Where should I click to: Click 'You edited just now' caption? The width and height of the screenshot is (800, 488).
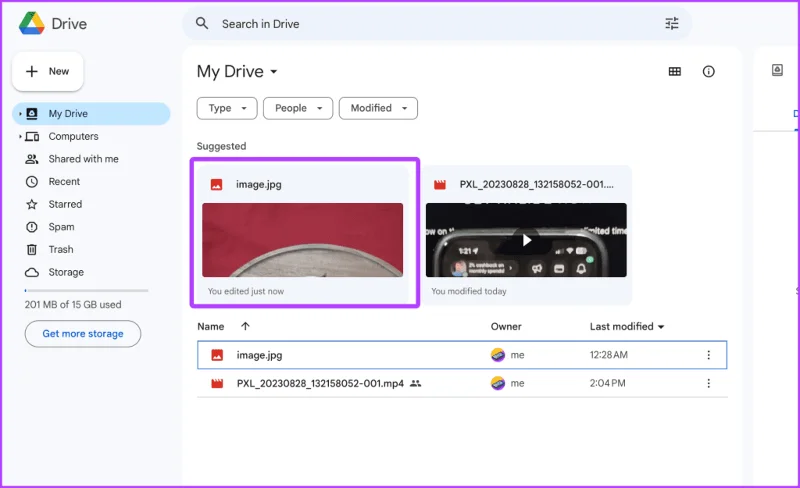pyautogui.click(x=245, y=291)
